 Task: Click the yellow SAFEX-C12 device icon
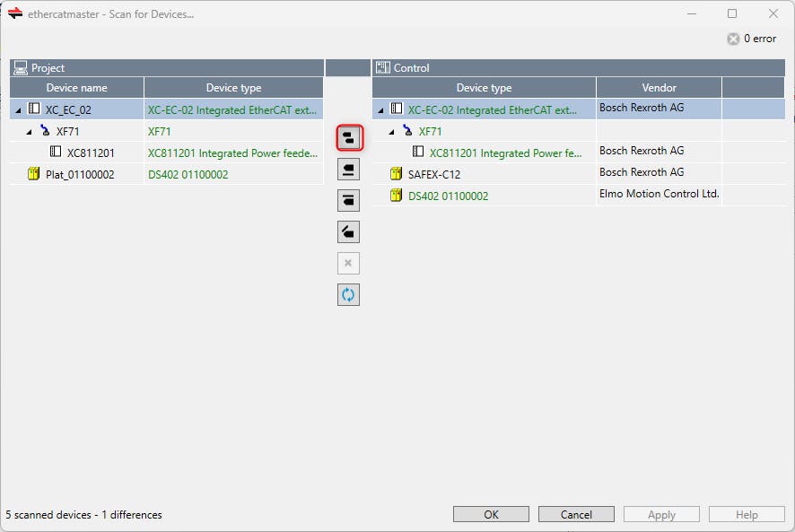pyautogui.click(x=396, y=174)
